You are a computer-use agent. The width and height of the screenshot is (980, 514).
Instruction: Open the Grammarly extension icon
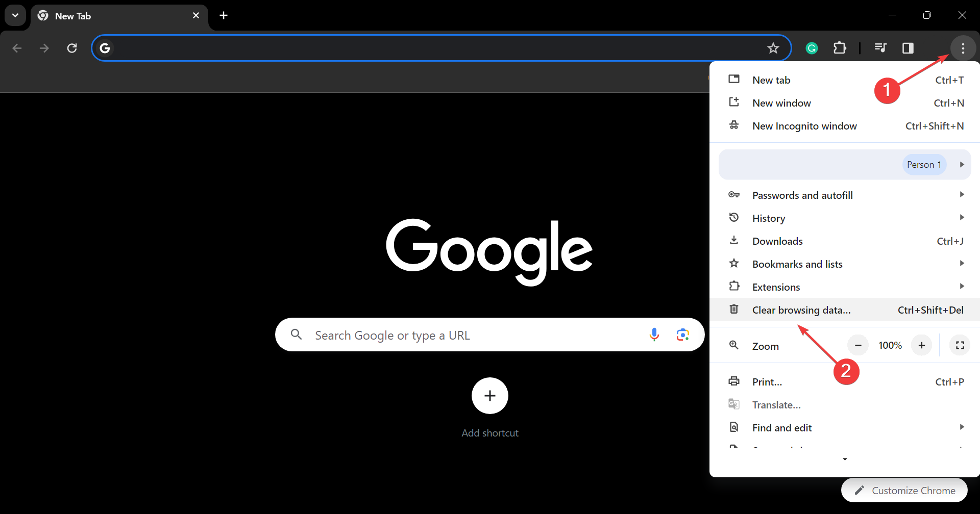pos(812,48)
